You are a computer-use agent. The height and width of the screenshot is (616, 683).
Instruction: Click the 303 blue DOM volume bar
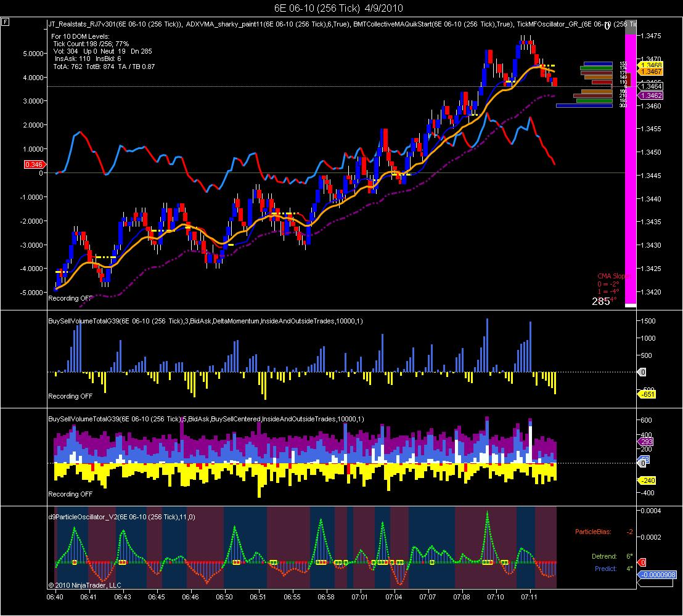(584, 106)
